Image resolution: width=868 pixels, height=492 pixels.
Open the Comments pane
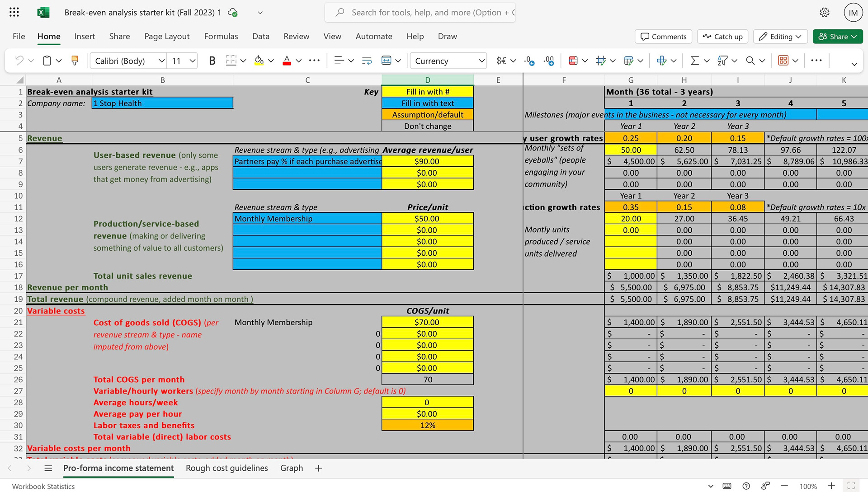[663, 37]
